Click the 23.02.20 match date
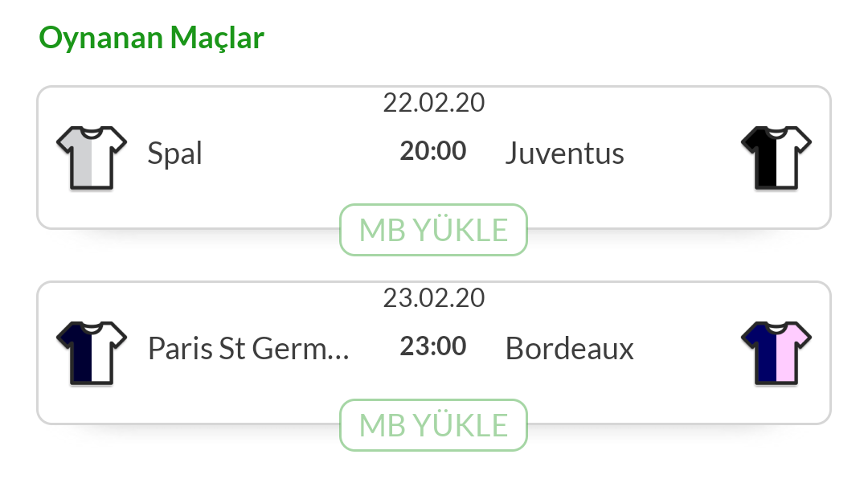The image size is (868, 479). [434, 298]
